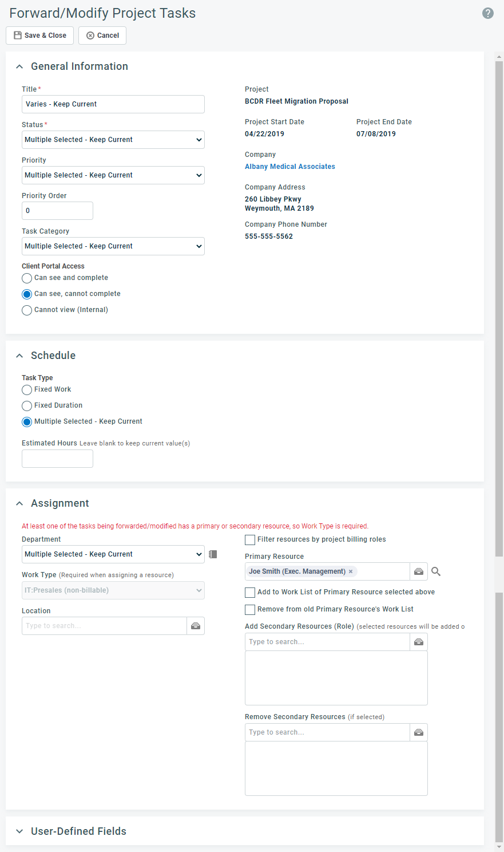Open Remove Secondary Resources selector icon
504x852 pixels.
(x=419, y=732)
